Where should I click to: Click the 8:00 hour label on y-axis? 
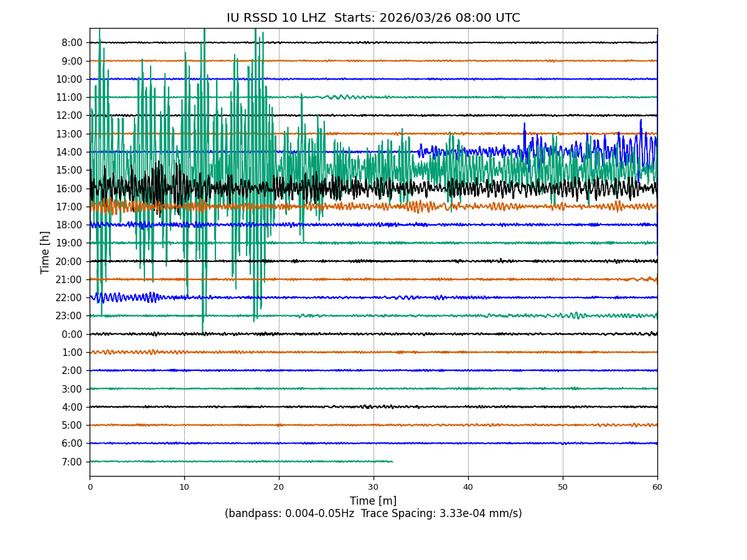[x=72, y=43]
